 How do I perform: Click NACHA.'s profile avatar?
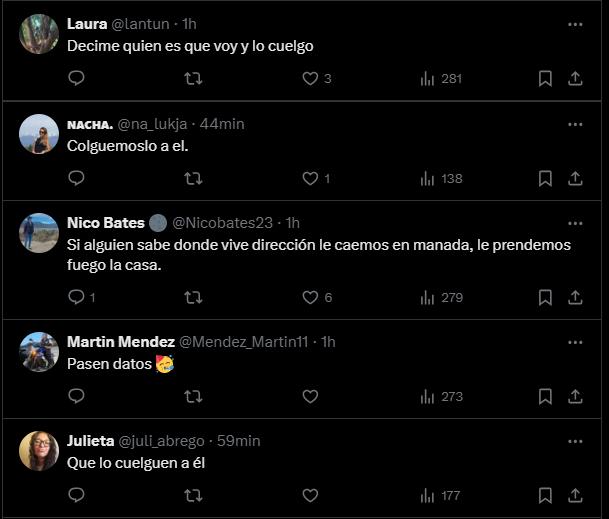(39, 135)
